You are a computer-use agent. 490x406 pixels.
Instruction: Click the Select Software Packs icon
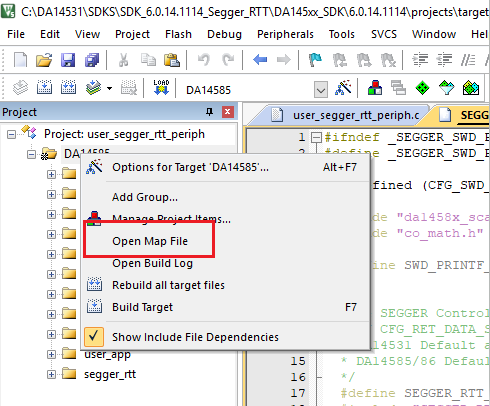446,88
